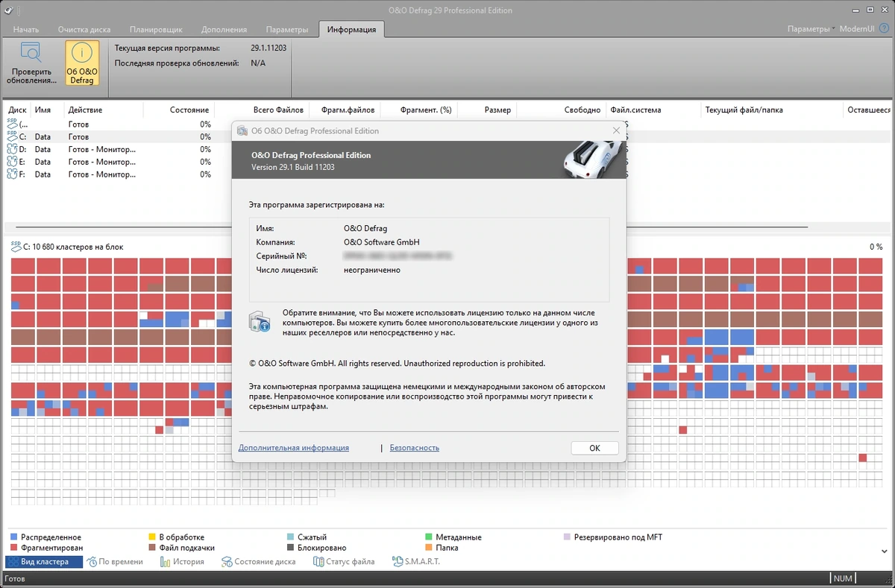Open the Безопасность link
Screen dimensions: 895x588
[x=415, y=448]
